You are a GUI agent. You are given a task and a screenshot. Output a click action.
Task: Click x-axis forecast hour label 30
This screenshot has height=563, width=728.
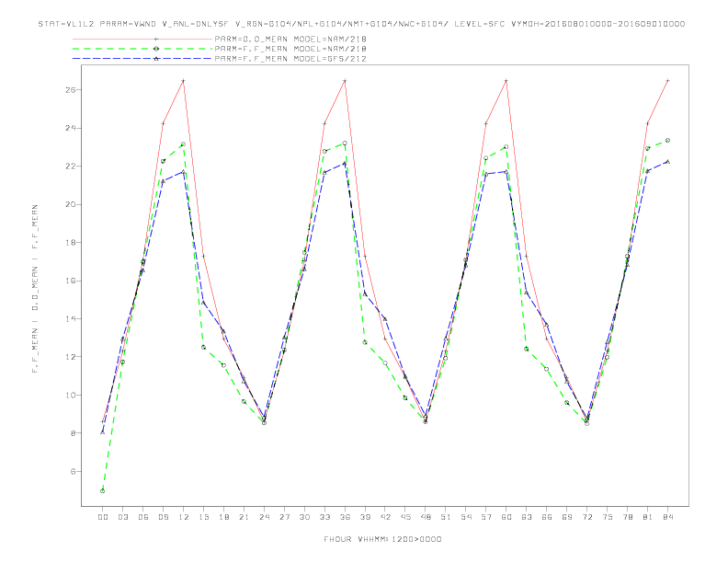point(304,517)
